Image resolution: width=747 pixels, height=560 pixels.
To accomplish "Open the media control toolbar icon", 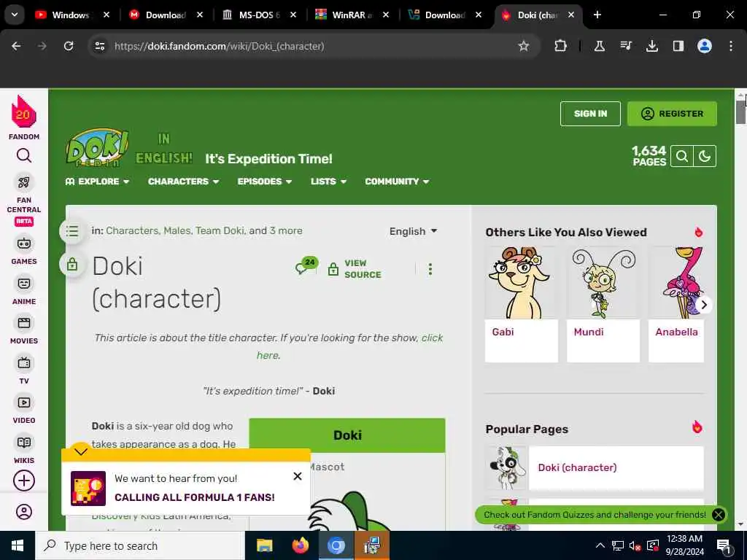I will (626, 46).
